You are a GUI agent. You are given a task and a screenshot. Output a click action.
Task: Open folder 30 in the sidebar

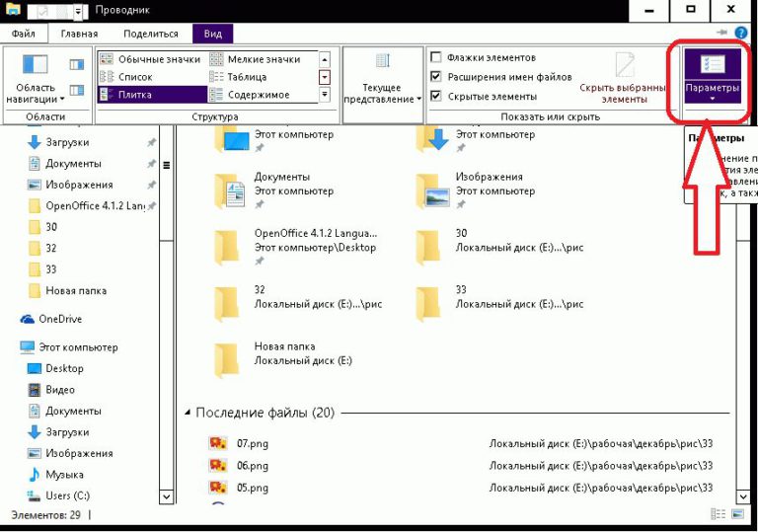pyautogui.click(x=43, y=227)
